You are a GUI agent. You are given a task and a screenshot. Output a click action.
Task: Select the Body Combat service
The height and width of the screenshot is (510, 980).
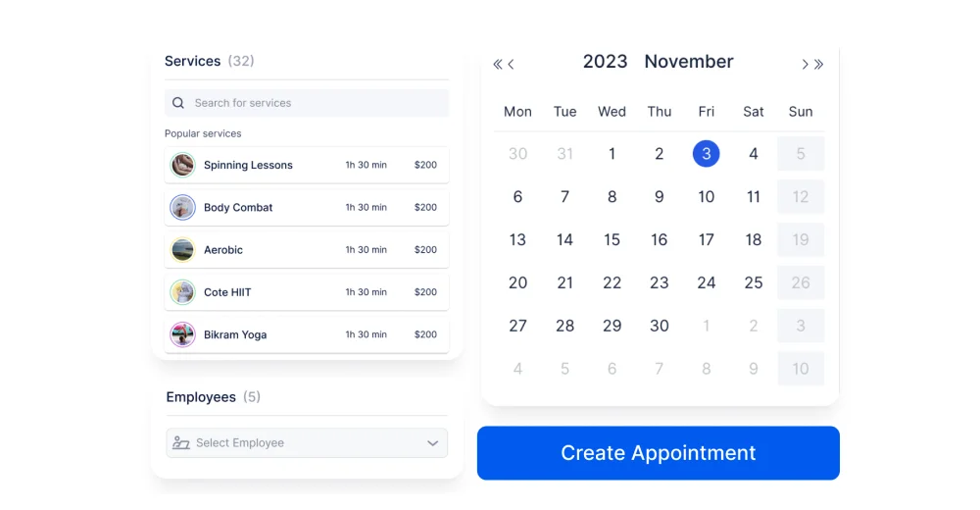pos(307,207)
